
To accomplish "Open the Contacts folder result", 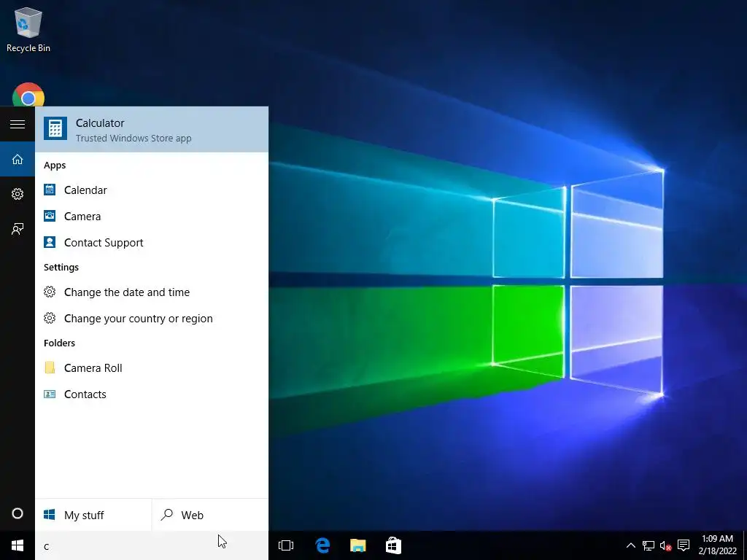I will tap(152, 394).
